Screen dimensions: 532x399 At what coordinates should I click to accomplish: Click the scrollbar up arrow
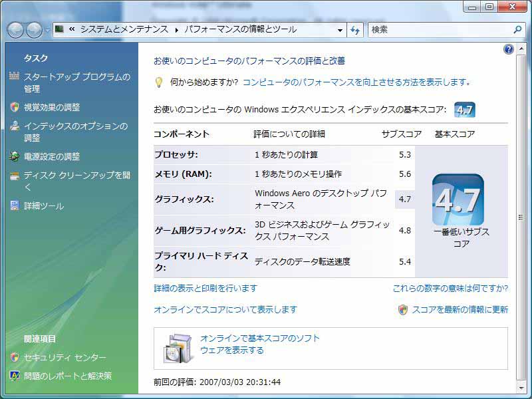[521, 49]
